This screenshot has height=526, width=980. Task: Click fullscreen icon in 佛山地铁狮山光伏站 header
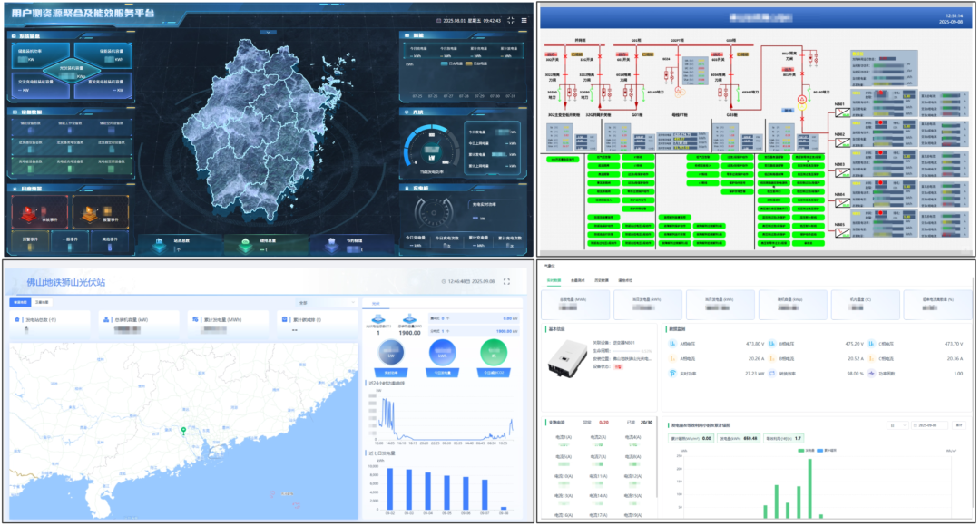[x=506, y=282]
